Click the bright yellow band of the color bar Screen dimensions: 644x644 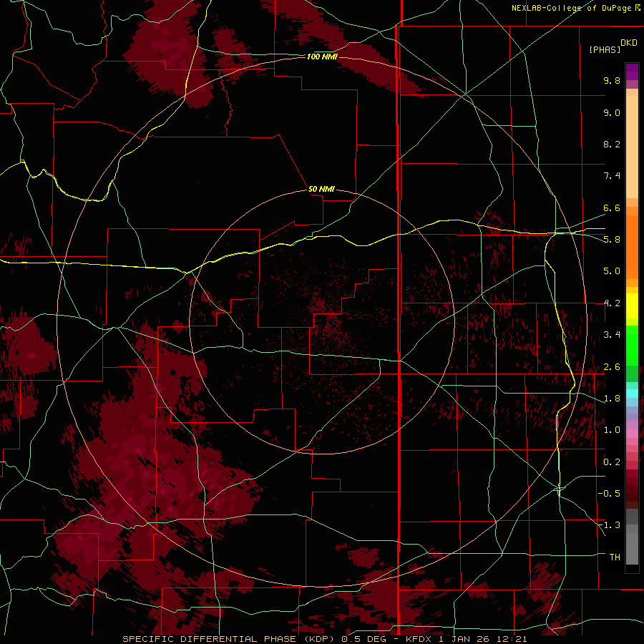click(632, 306)
